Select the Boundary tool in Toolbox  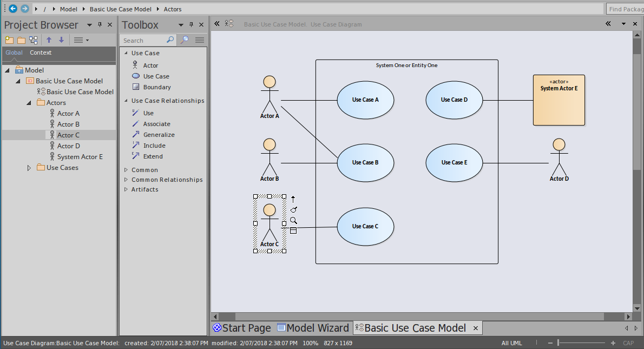156,87
